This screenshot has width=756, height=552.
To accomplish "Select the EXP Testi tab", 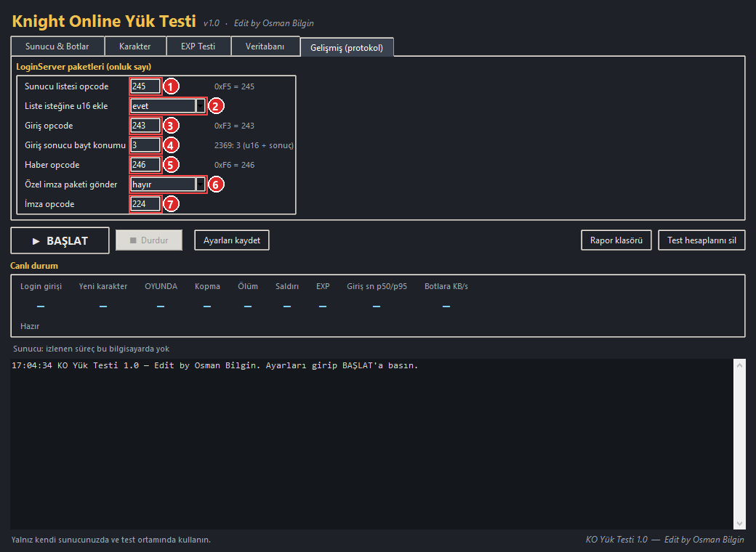I will tap(198, 46).
